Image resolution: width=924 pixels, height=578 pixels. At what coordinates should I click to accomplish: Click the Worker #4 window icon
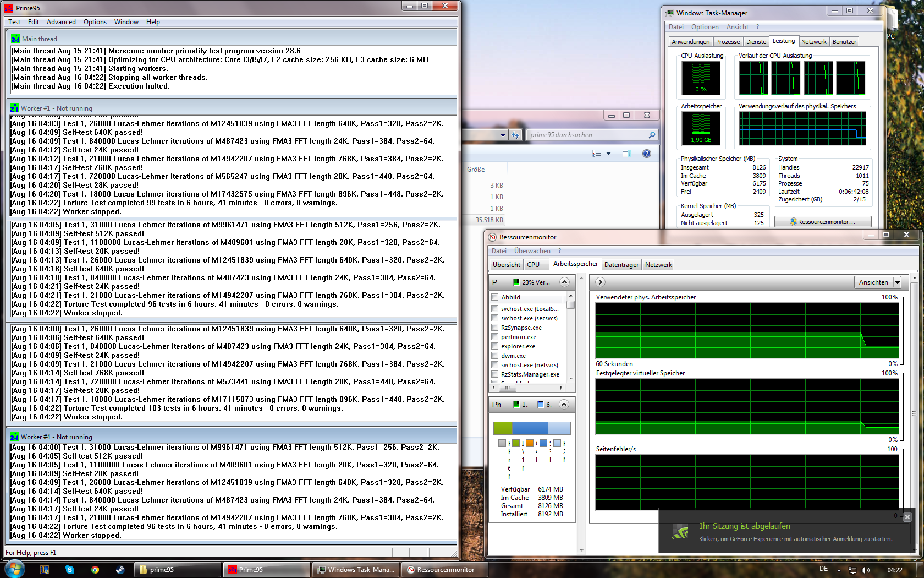click(x=14, y=437)
